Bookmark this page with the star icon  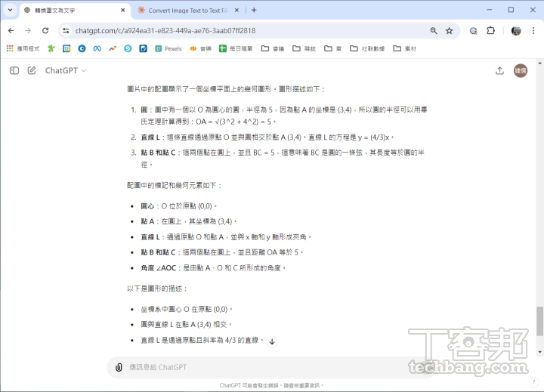tap(450, 30)
